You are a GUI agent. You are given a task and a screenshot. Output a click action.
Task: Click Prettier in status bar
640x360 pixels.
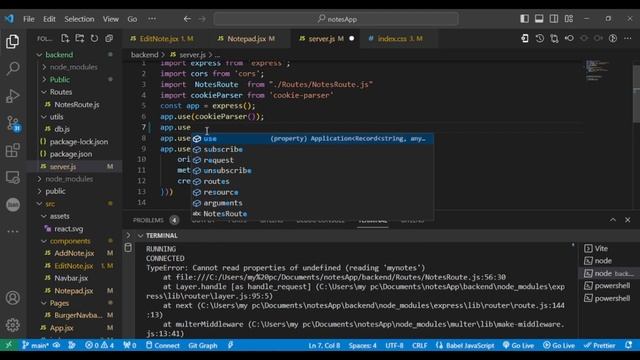pyautogui.click(x=600, y=345)
